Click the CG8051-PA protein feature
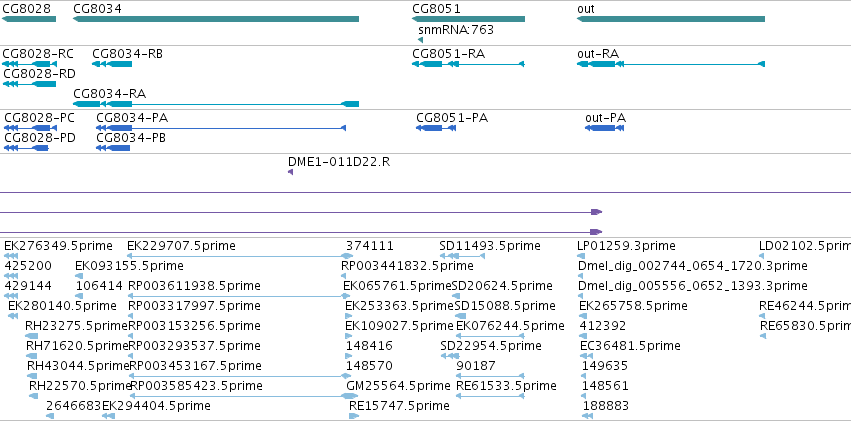The height and width of the screenshot is (421, 851). point(436,127)
